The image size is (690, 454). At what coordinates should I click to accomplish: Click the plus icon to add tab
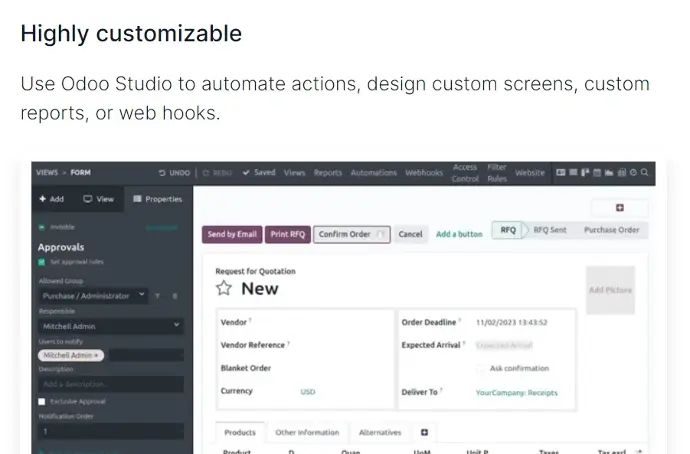pyautogui.click(x=424, y=432)
